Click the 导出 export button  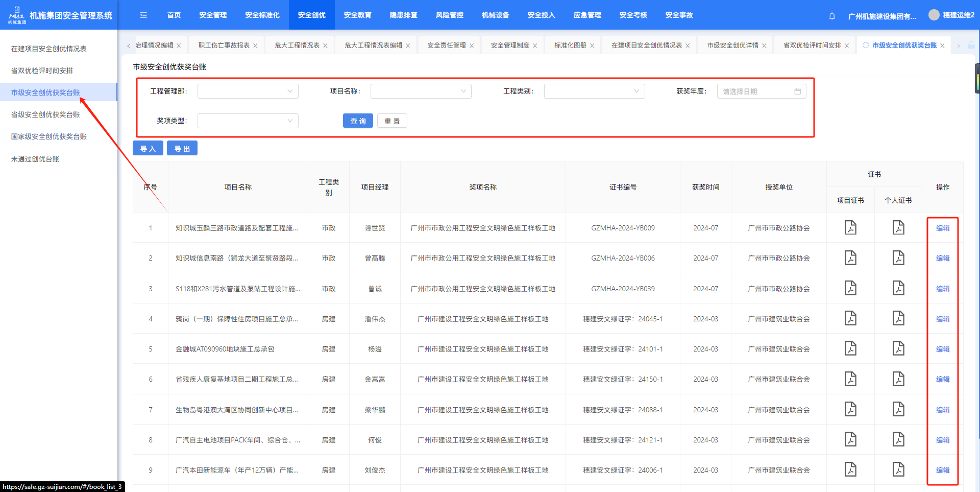[x=182, y=149]
